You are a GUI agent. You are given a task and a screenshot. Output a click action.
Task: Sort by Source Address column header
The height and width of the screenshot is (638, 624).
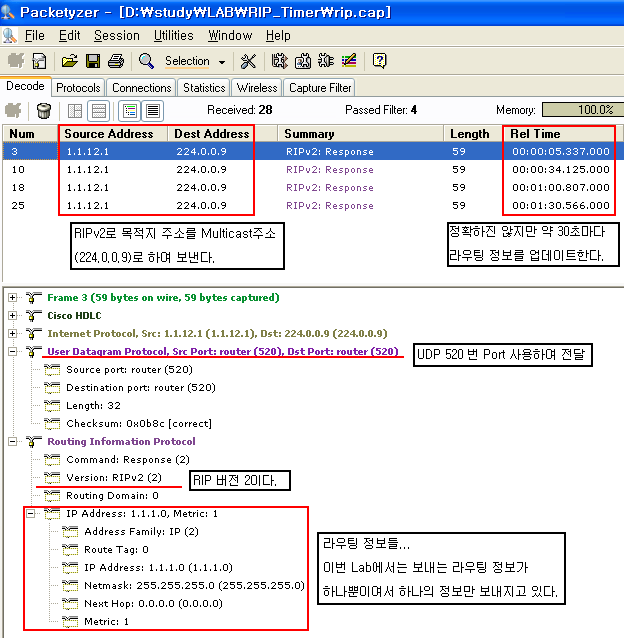click(x=113, y=134)
